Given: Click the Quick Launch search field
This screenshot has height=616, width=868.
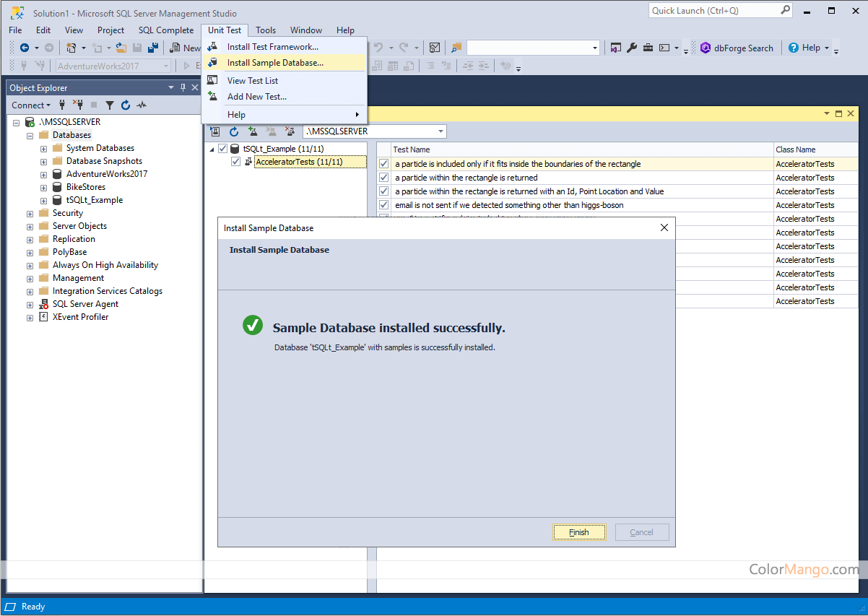Looking at the screenshot, I should pyautogui.click(x=713, y=10).
